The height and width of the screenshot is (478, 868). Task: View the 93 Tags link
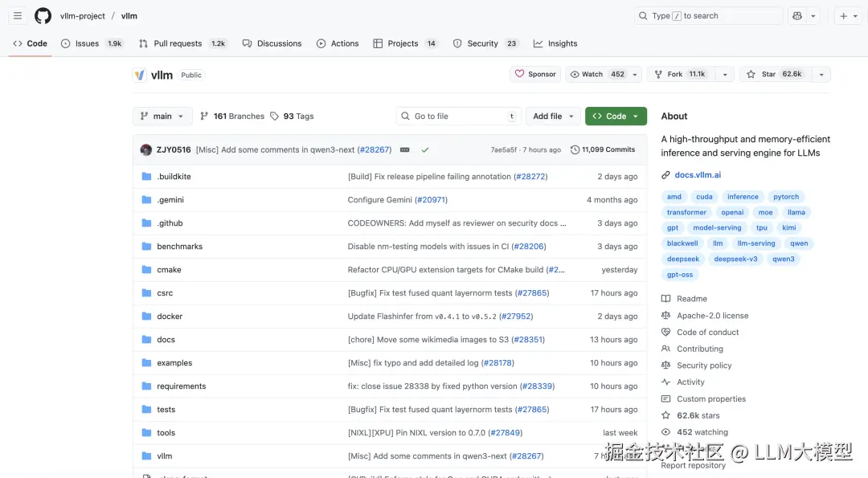point(293,116)
